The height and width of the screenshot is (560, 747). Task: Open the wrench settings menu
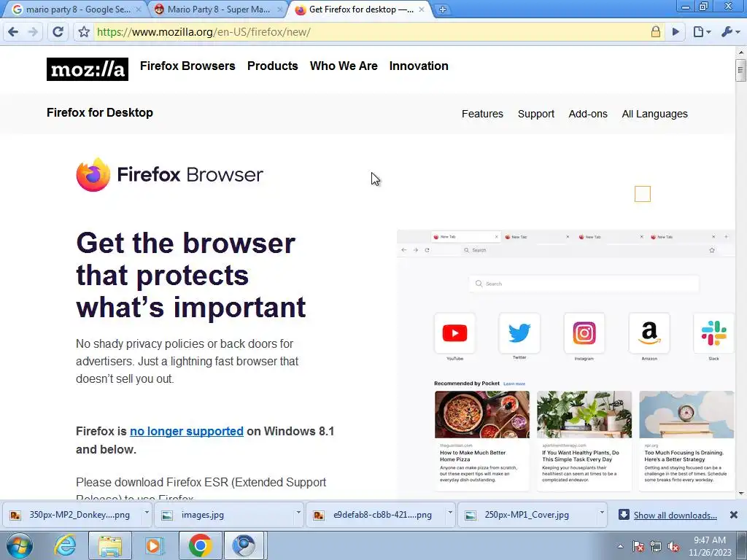point(730,32)
